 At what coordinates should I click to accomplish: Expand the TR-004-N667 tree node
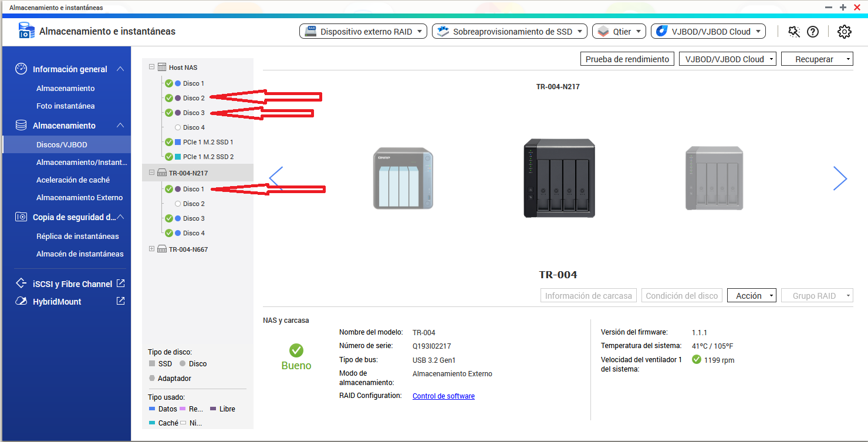[x=152, y=249]
